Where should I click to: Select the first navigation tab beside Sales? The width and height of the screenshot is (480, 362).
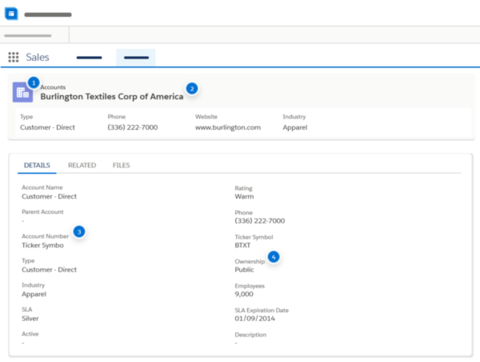click(89, 57)
